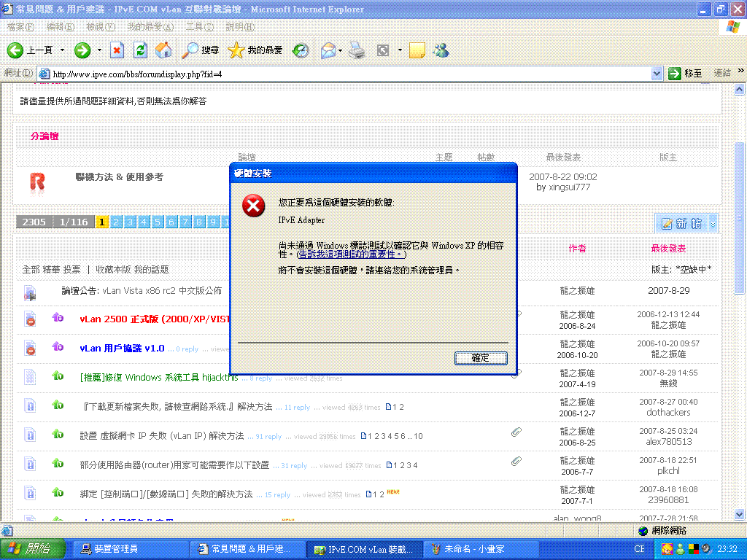Open the Back button history dropdown arrow
Screen dimensions: 747x560
pyautogui.click(x=62, y=50)
